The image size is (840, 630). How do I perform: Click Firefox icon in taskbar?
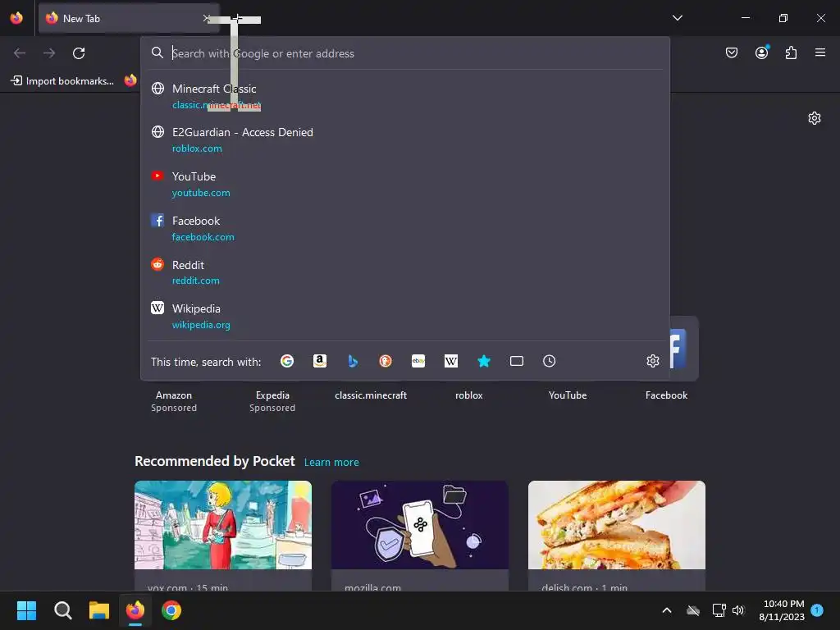tap(135, 610)
